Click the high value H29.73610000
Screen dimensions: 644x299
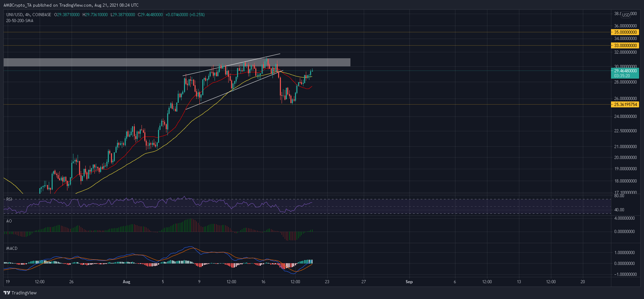point(95,15)
